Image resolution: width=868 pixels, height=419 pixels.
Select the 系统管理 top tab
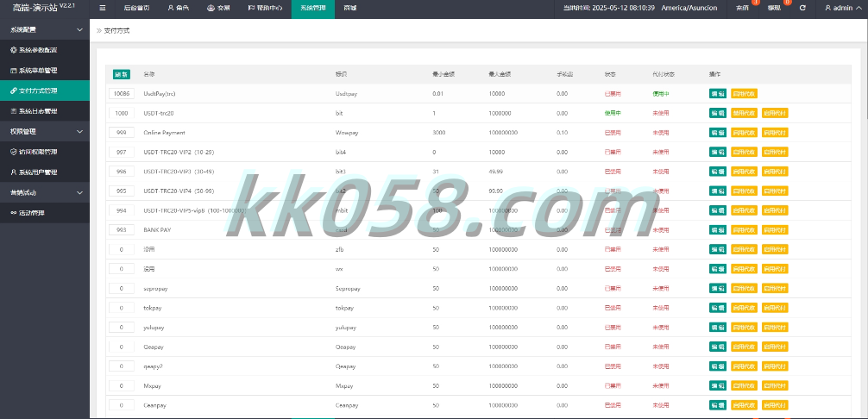tap(312, 9)
